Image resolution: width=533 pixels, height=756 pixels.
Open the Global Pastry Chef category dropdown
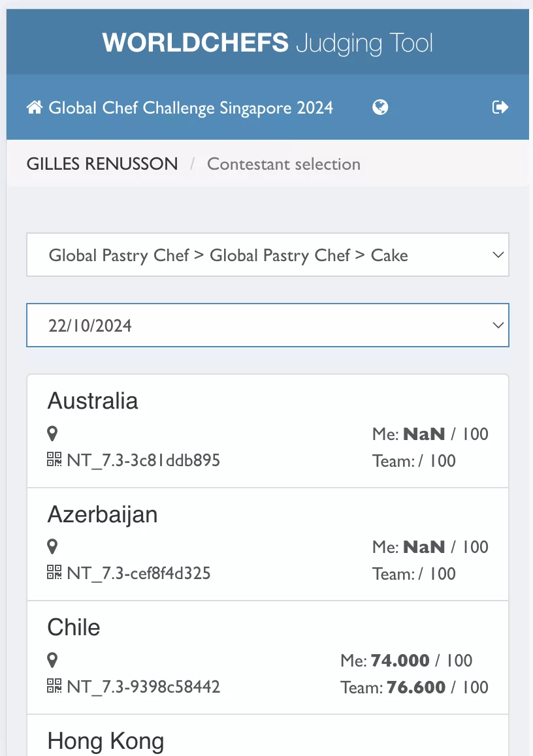point(267,255)
